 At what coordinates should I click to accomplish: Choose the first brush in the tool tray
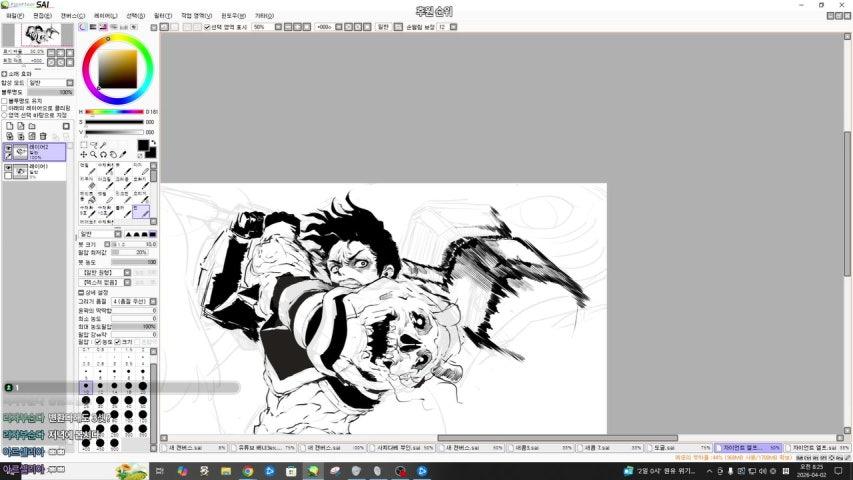[87, 169]
